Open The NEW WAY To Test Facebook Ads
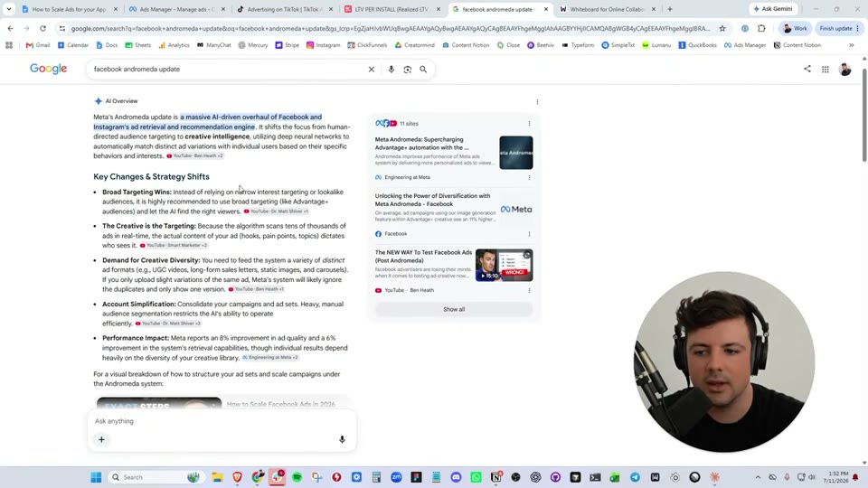 pos(423,256)
